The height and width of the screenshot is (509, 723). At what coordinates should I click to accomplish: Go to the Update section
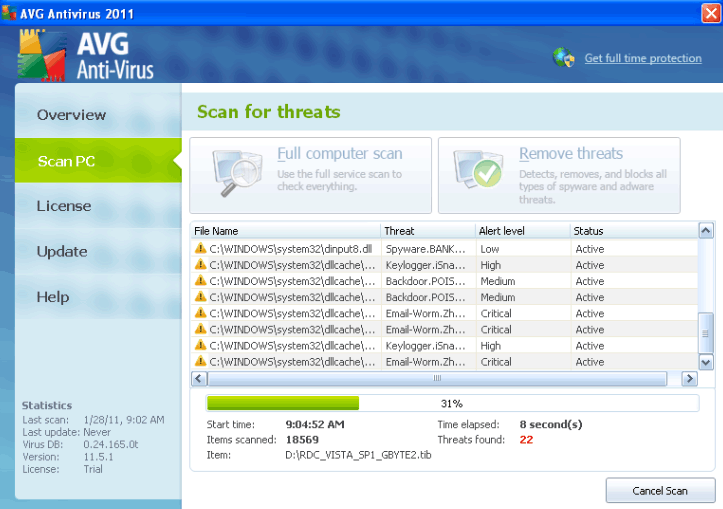62,251
